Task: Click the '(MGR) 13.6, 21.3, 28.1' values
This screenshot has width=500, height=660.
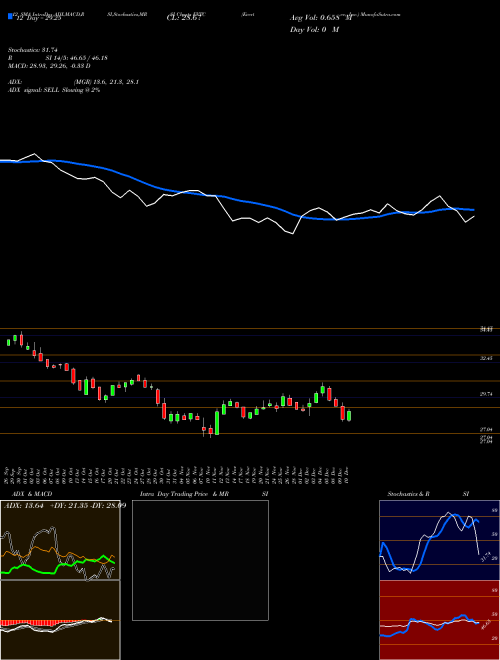Action: 106,82
